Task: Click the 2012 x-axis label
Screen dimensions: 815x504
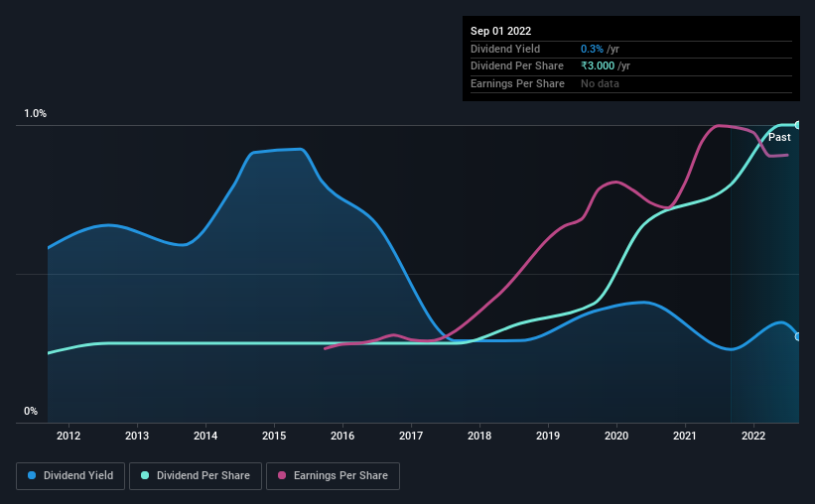Action: point(68,436)
